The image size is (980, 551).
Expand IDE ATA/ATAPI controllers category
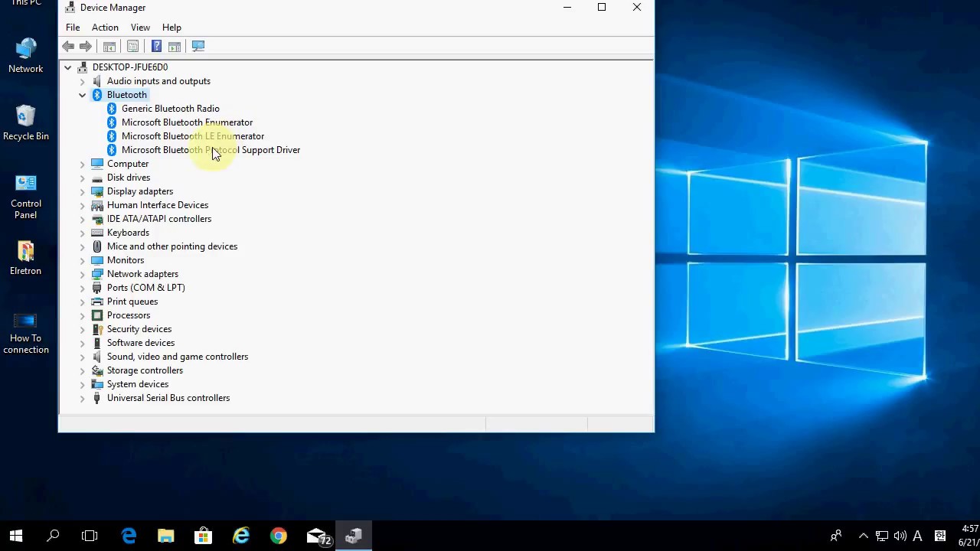pos(82,219)
